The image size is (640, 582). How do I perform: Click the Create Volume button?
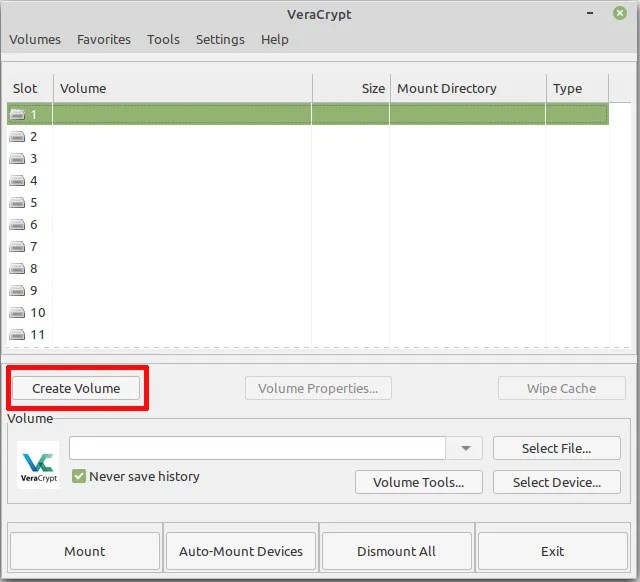click(x=76, y=388)
